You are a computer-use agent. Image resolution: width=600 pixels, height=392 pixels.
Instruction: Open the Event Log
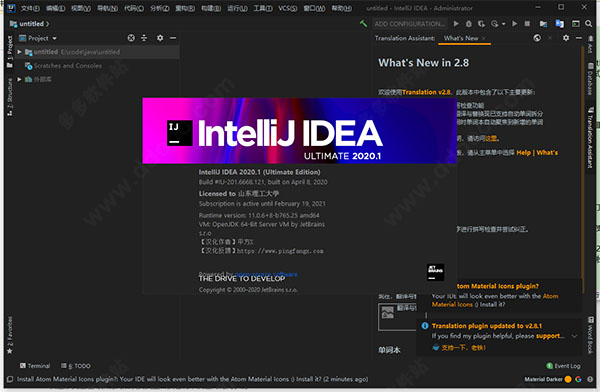(563, 366)
